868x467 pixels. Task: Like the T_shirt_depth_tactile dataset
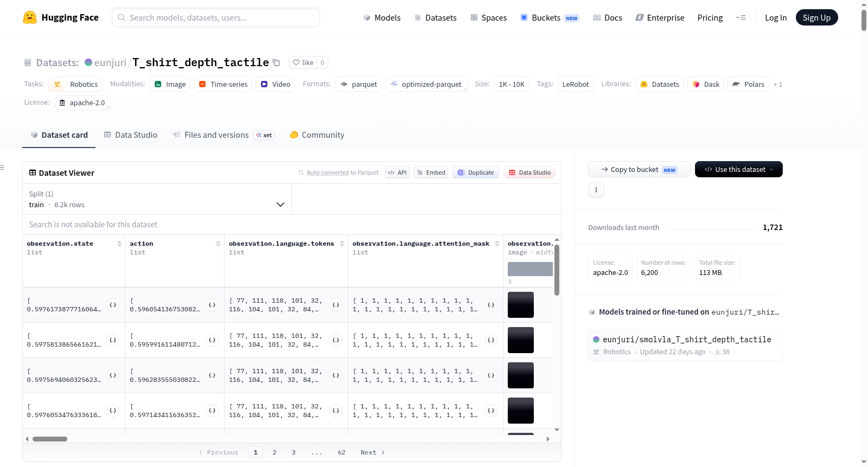(x=303, y=62)
